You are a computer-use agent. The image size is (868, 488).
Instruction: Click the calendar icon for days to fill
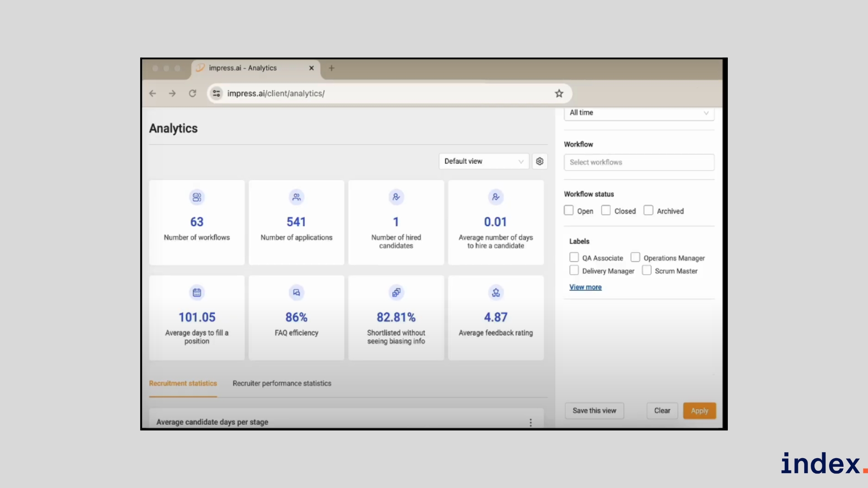(197, 293)
